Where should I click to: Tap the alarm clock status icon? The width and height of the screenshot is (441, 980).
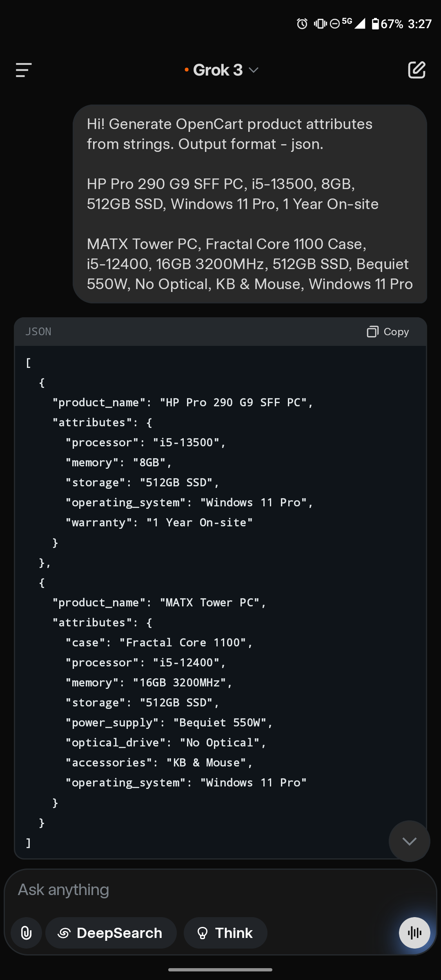point(302,24)
